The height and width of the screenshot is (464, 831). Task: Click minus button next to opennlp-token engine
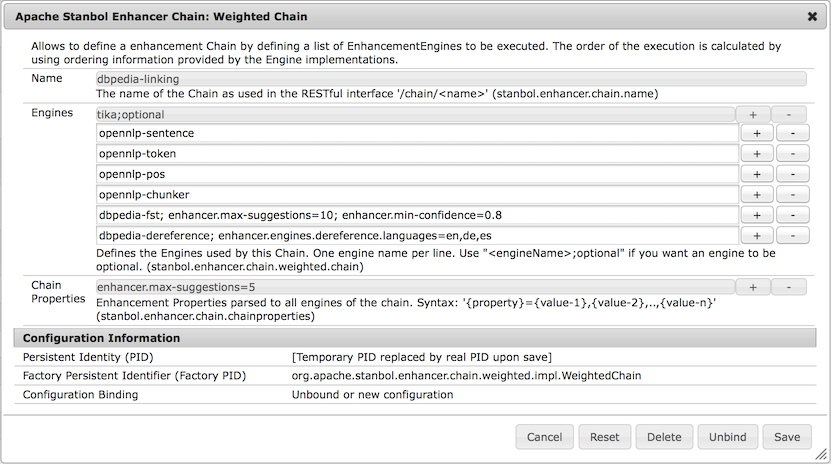[792, 154]
